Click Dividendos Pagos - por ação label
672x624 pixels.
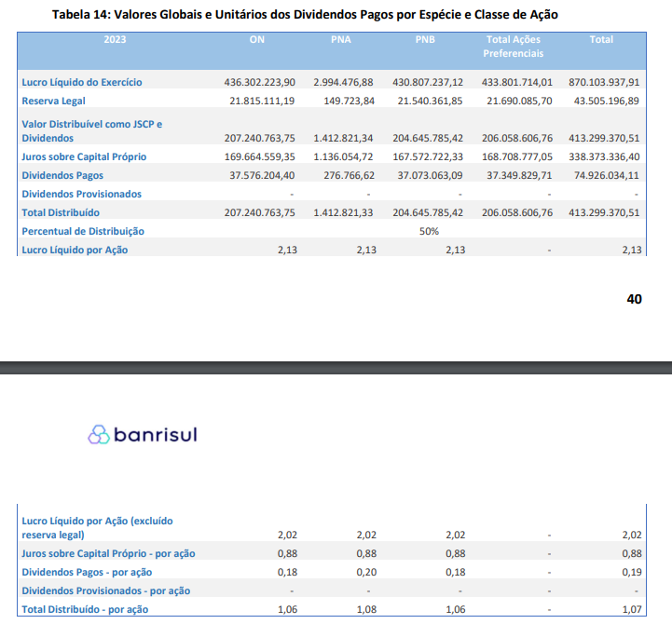coord(87,572)
